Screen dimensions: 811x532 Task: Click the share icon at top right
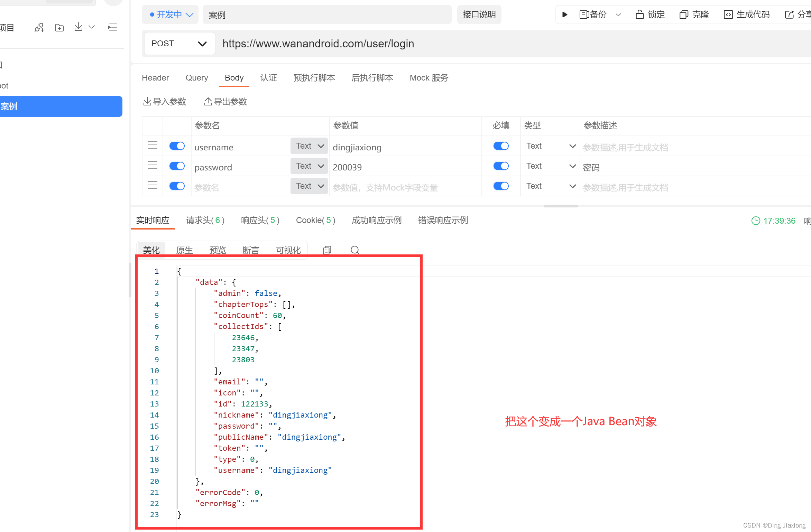pos(789,15)
